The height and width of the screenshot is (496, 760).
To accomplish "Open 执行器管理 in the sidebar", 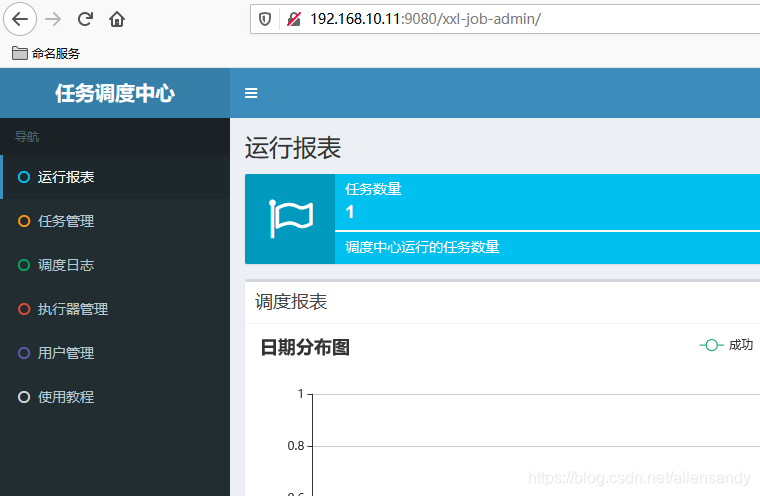I will [115, 309].
